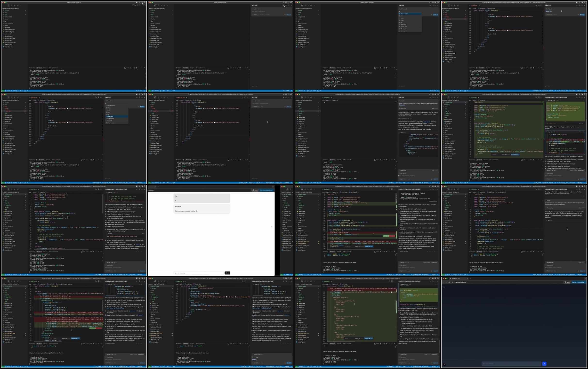Choose the highlighted Files & folders menu entry
Viewport: 588px width, 369px height.
[x=410, y=14]
